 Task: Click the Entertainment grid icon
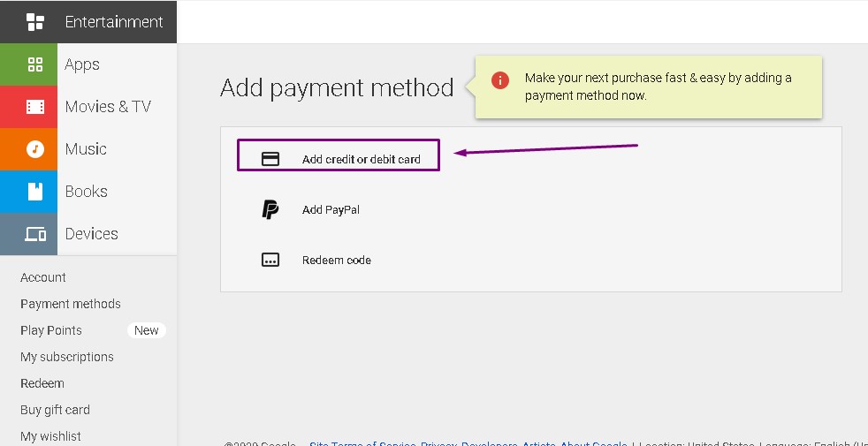35,21
